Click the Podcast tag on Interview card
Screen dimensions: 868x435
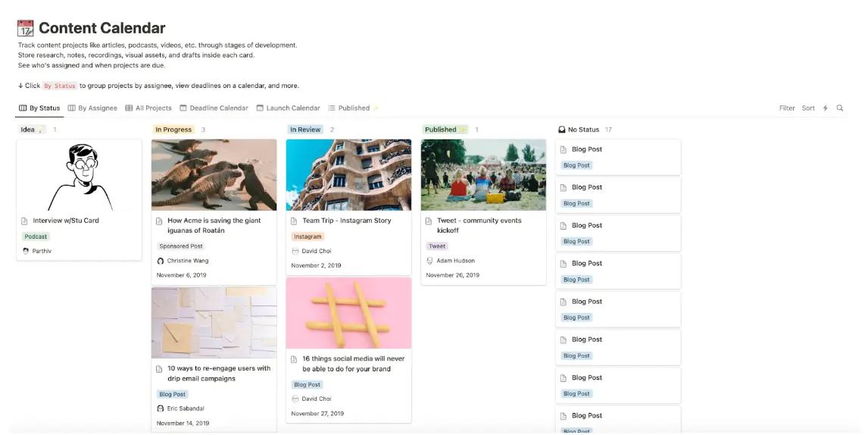36,236
